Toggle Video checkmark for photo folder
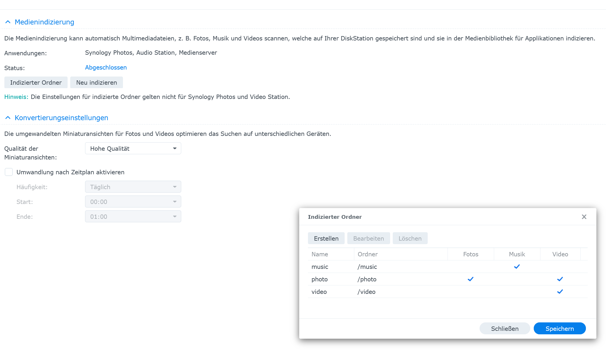The image size is (606, 364). click(560, 279)
